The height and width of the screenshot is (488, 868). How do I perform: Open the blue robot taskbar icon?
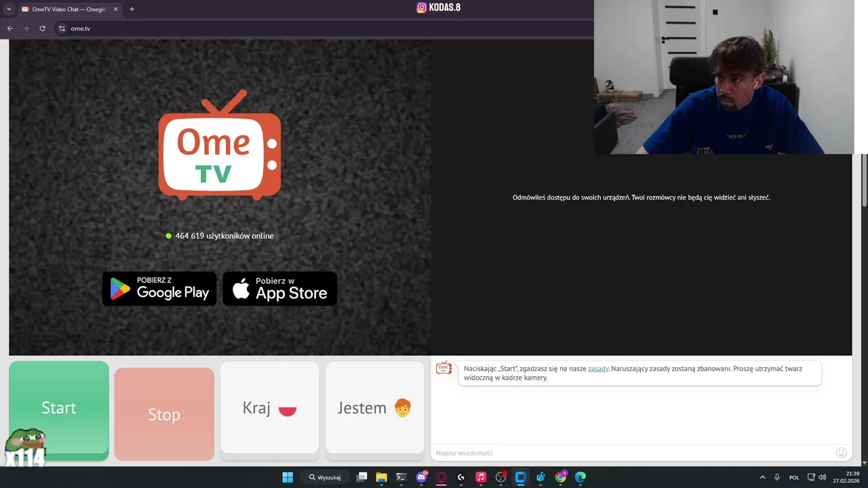(x=540, y=477)
